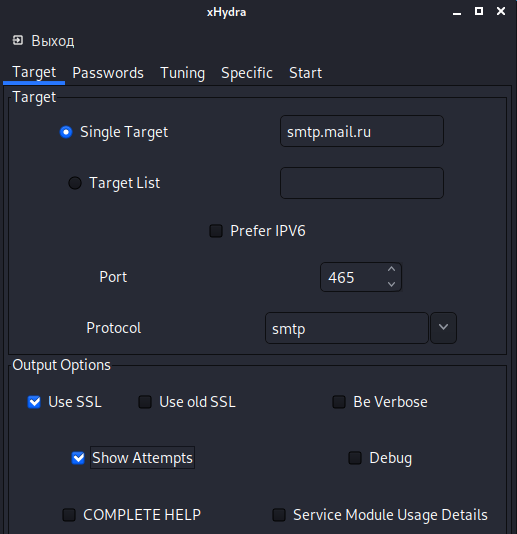Minimize the xHydra window
Image resolution: width=517 pixels, height=534 pixels.
(x=457, y=12)
